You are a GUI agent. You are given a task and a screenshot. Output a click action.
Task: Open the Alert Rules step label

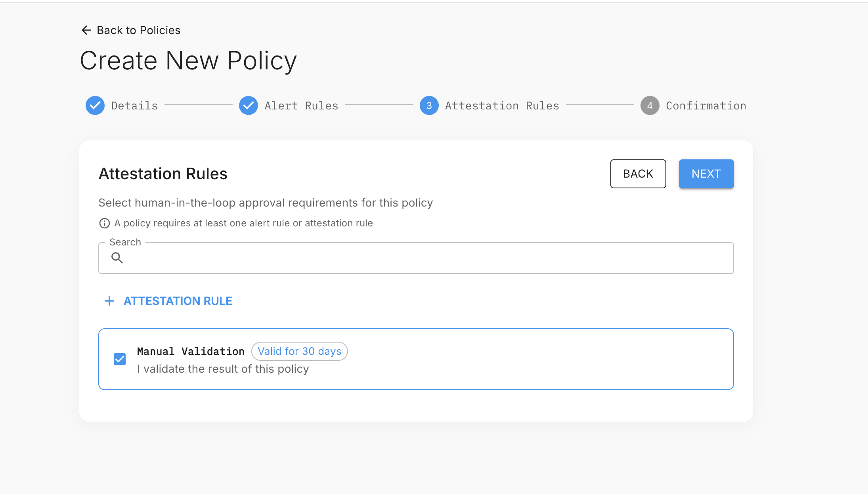(301, 106)
